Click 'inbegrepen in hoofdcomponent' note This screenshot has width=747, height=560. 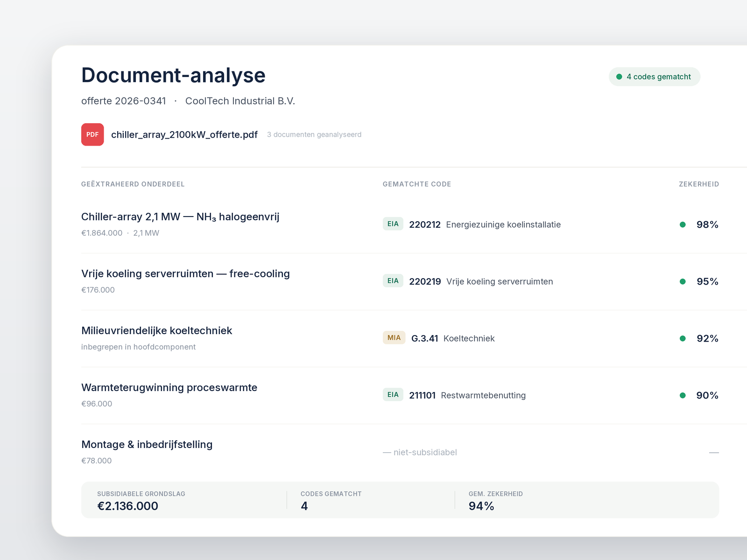click(x=138, y=347)
